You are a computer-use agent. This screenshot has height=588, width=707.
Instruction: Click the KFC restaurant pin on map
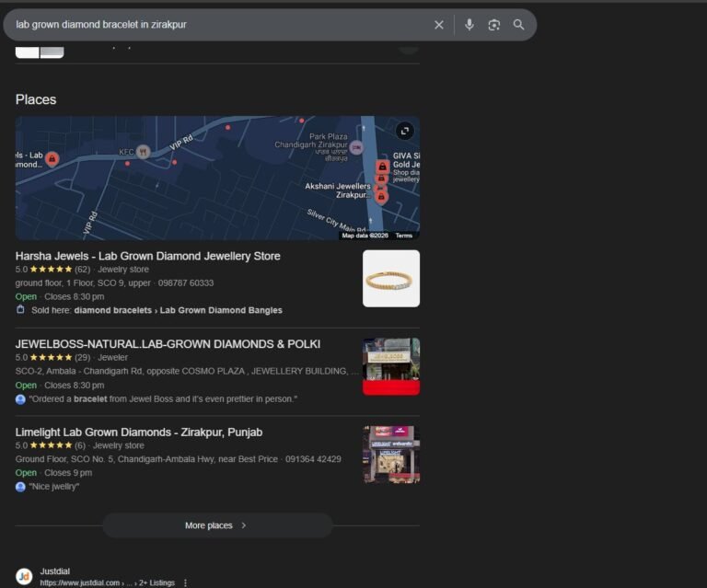click(143, 152)
